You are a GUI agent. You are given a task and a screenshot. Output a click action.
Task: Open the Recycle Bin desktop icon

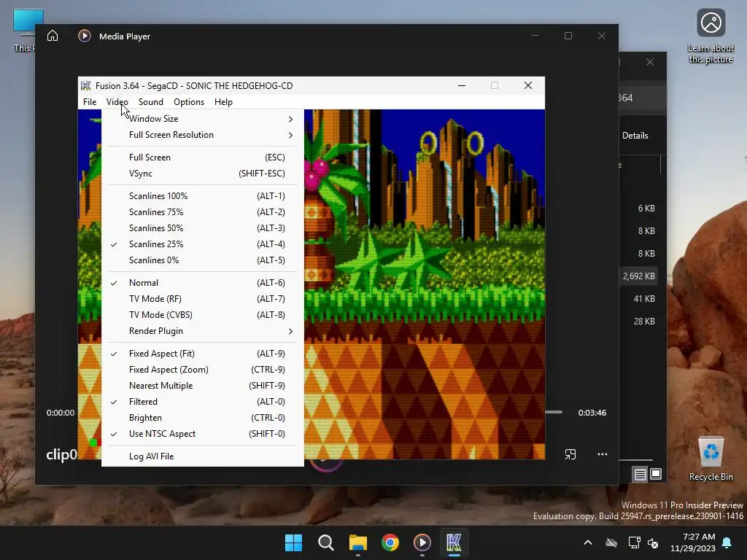711,459
